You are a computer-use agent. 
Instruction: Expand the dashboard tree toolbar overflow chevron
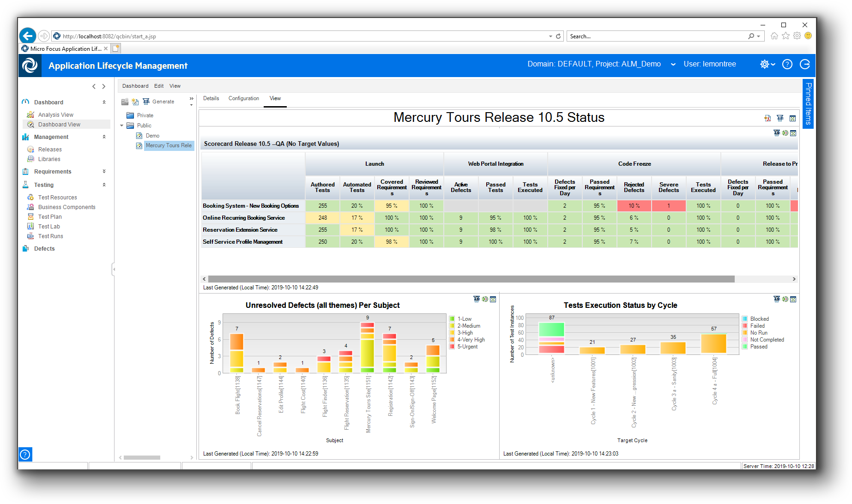click(x=191, y=99)
